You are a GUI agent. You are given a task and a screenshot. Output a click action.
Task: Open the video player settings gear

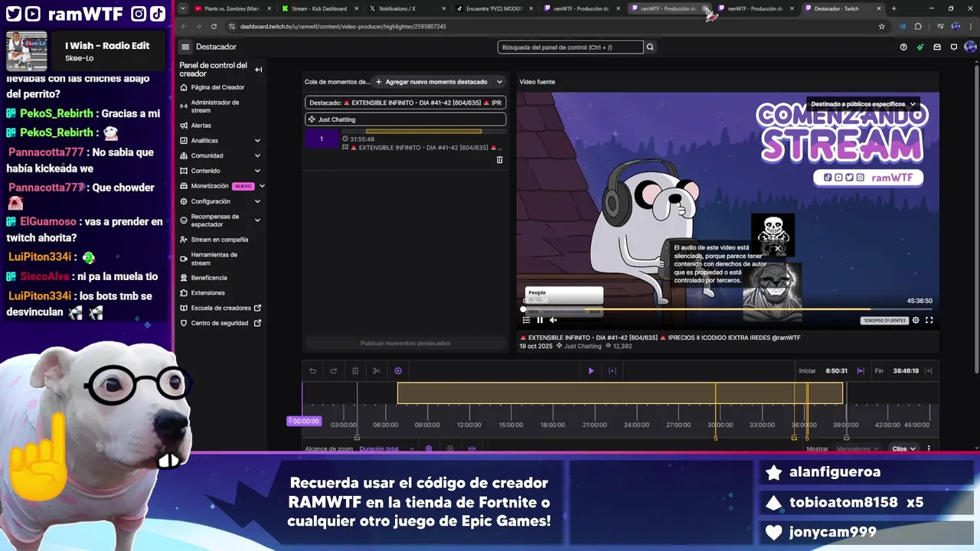(x=916, y=321)
